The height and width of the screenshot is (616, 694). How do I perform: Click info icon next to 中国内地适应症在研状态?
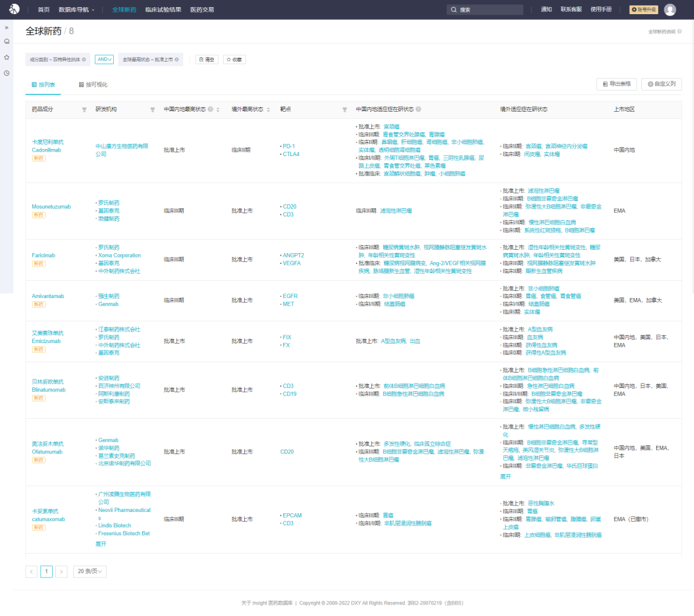tap(418, 109)
